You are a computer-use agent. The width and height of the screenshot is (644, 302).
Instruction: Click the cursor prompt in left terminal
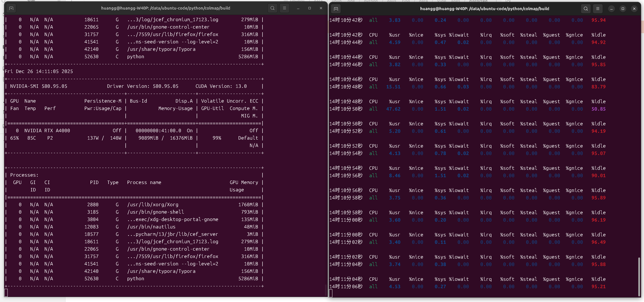pyautogui.click(x=6, y=293)
